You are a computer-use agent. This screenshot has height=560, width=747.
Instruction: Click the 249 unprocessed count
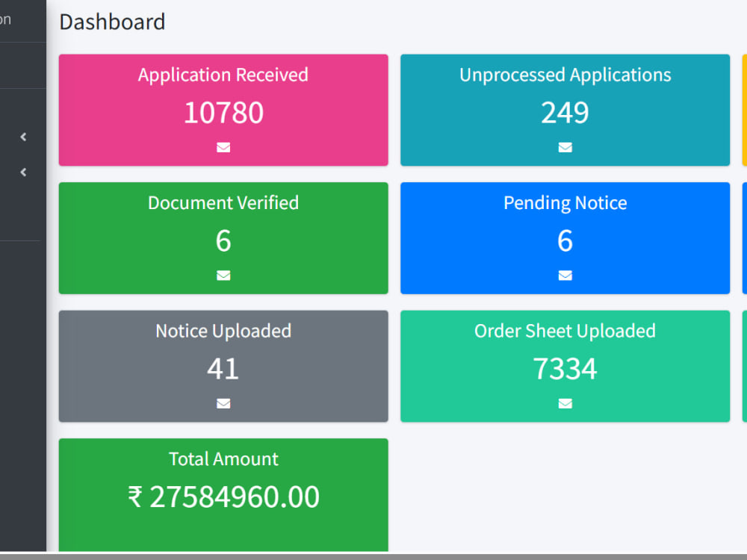point(565,113)
